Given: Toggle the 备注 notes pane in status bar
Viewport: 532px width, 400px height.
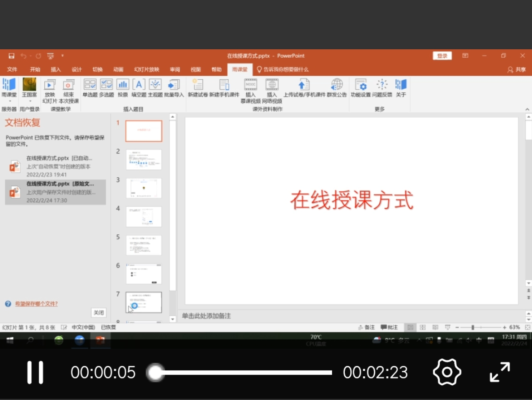Looking at the screenshot, I should (366, 327).
